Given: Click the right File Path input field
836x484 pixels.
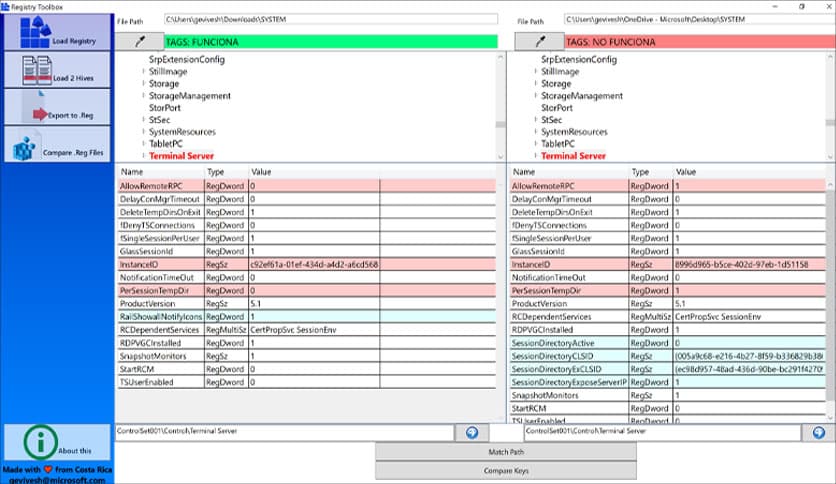Looking at the screenshot, I should (700, 19).
